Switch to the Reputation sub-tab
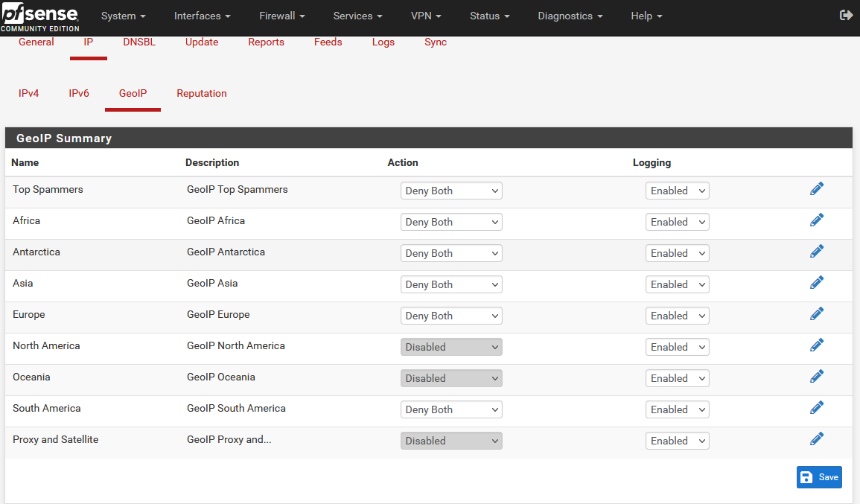 [x=202, y=94]
